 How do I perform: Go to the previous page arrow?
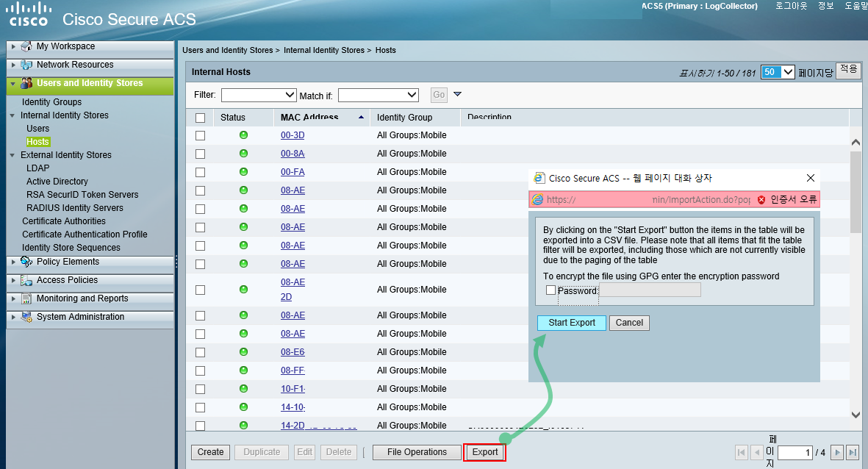point(757,452)
